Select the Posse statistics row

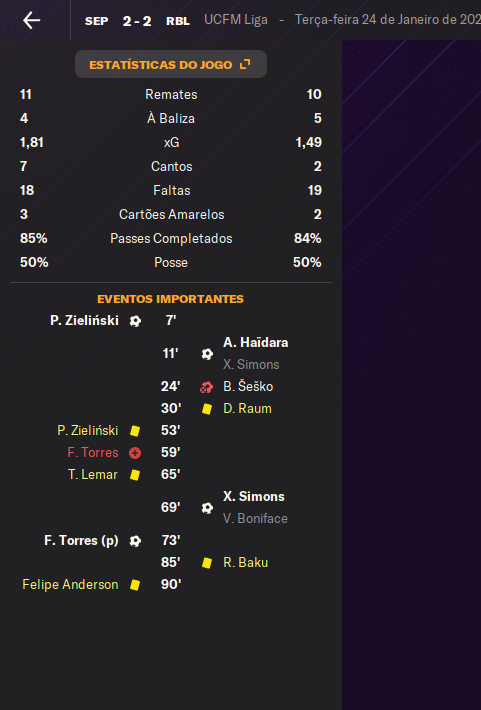[x=171, y=263]
